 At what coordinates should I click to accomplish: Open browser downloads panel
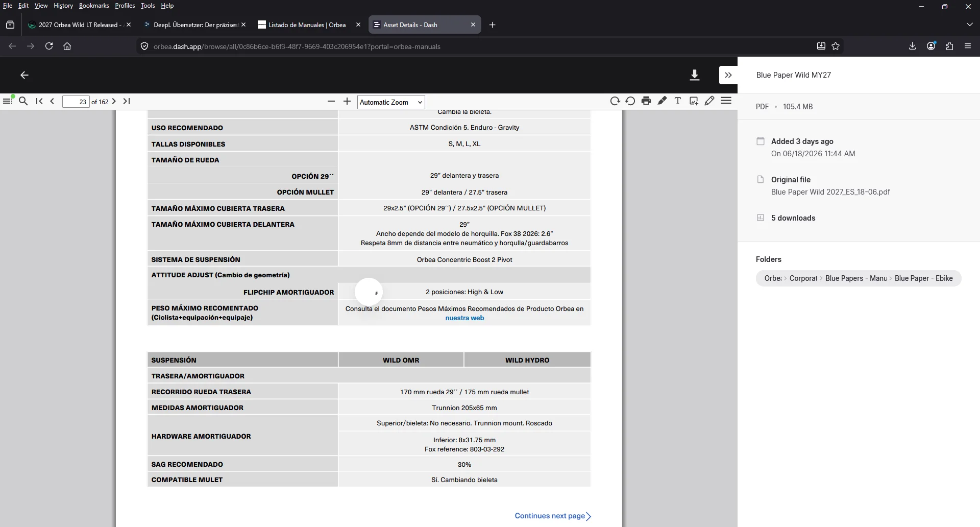coord(913,46)
